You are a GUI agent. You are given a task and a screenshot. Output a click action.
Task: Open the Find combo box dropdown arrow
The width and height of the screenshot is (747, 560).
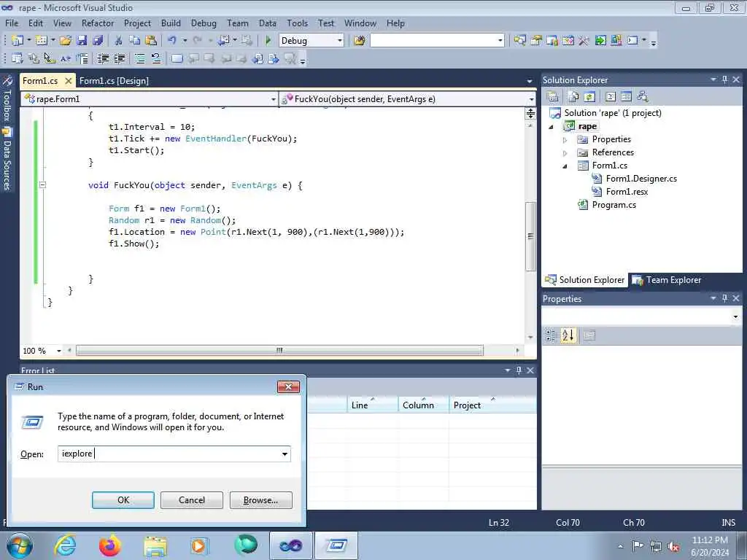(x=500, y=41)
